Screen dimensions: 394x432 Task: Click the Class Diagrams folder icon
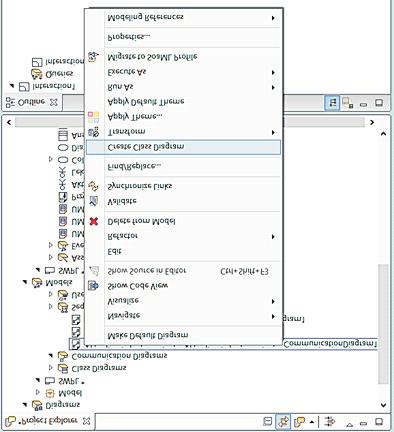coord(63,368)
